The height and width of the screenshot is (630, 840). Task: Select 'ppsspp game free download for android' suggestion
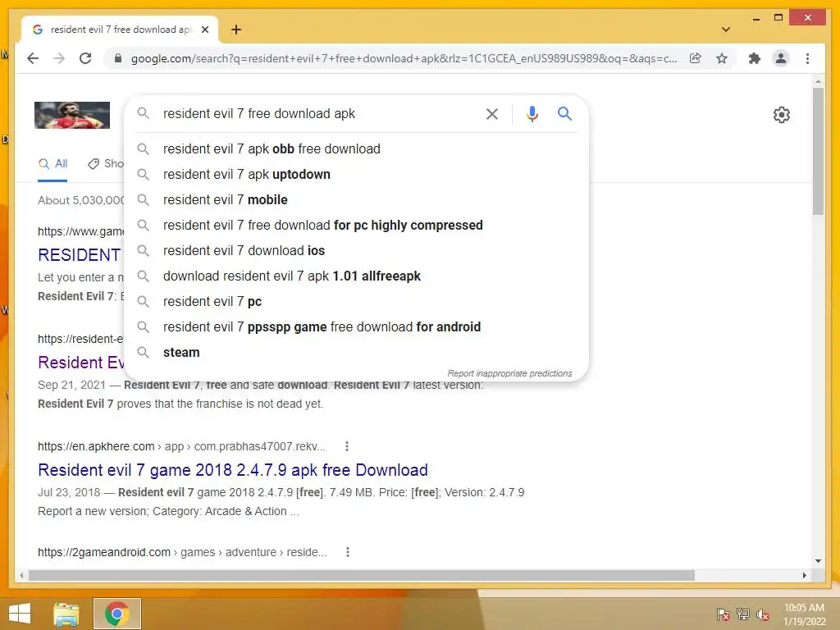356,326
